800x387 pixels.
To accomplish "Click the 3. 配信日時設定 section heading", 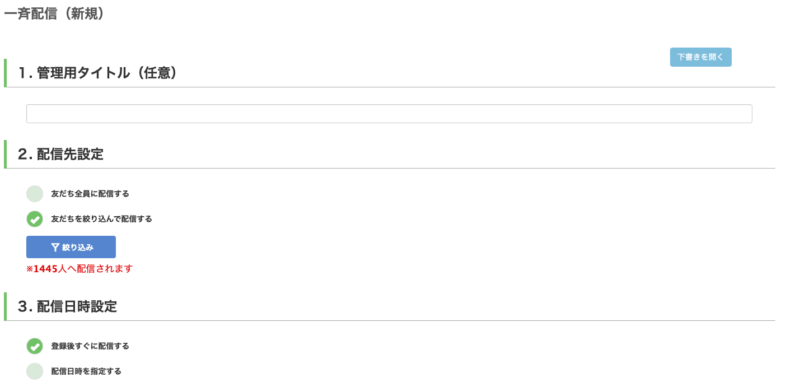I will (67, 307).
